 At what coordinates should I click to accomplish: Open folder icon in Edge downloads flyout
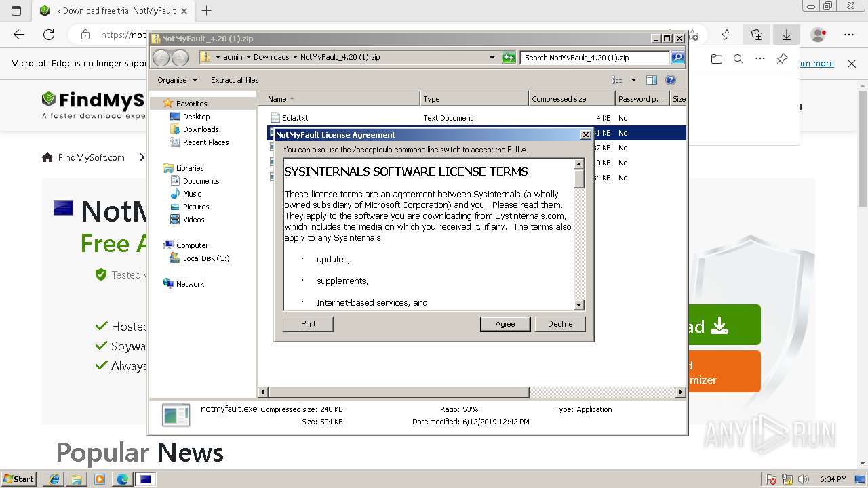click(x=717, y=59)
